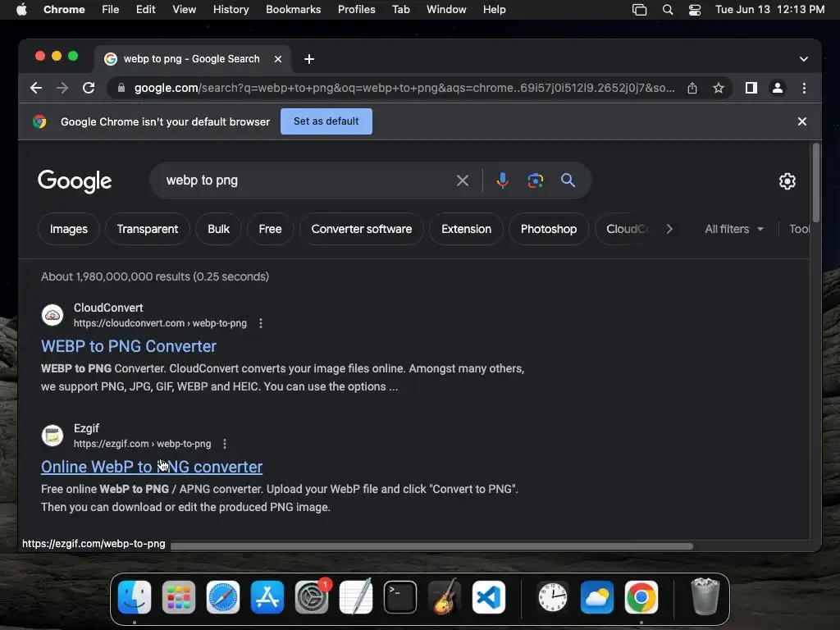Submit search with magnifier icon
The image size is (840, 630).
[x=568, y=180]
